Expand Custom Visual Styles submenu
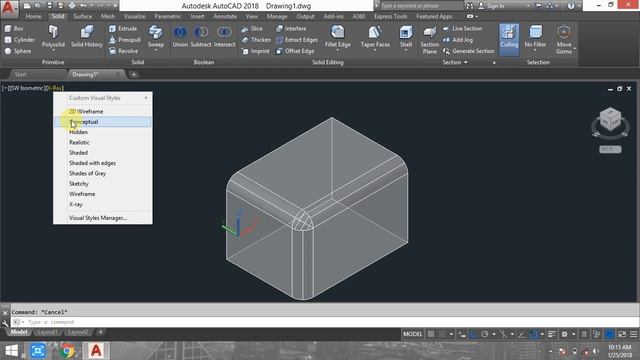Viewport: 640px width, 360px height. pyautogui.click(x=103, y=98)
